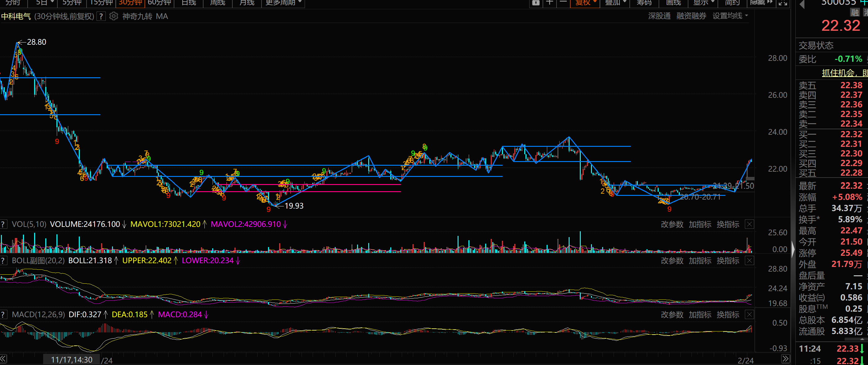Open the 设置均线 dropdown
868x365 pixels.
(x=730, y=16)
